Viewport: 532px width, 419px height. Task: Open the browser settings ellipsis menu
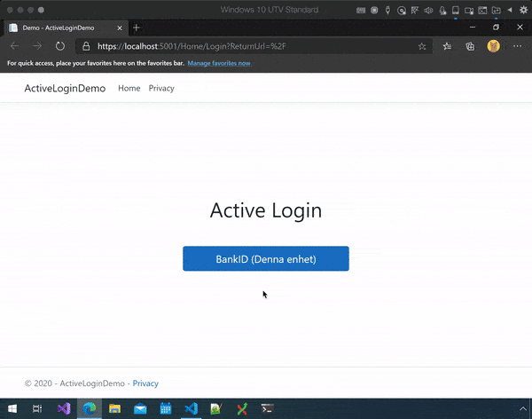pos(518,46)
